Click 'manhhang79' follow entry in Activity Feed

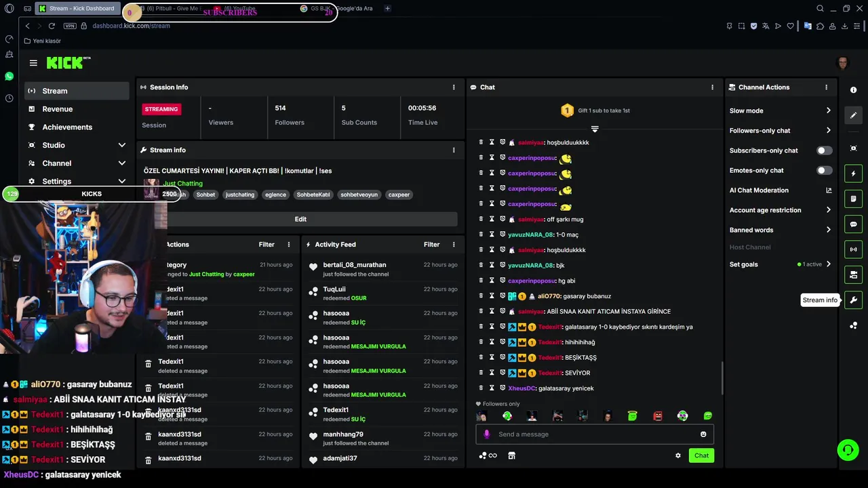click(343, 434)
